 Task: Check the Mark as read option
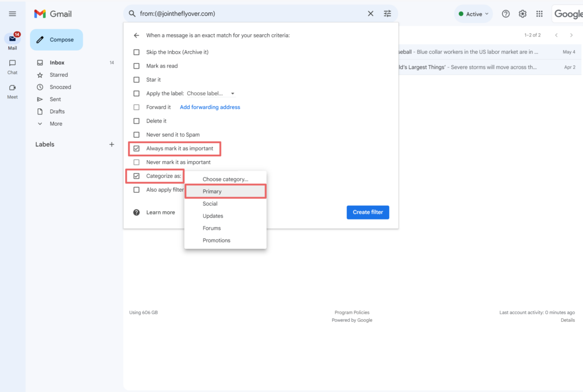point(137,66)
